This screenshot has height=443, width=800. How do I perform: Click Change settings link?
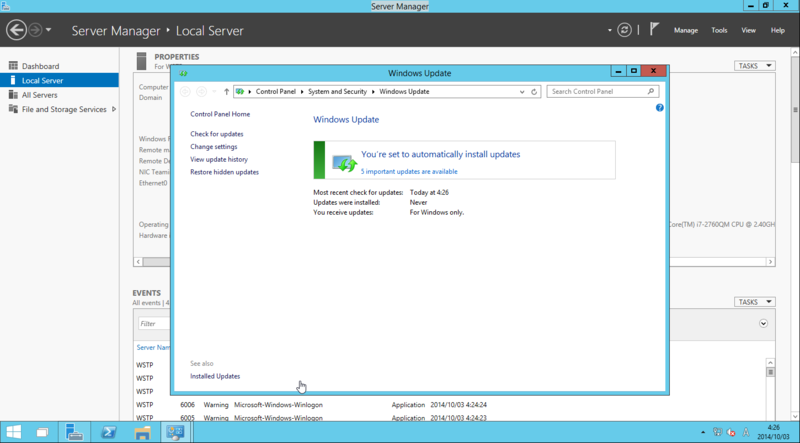point(214,147)
